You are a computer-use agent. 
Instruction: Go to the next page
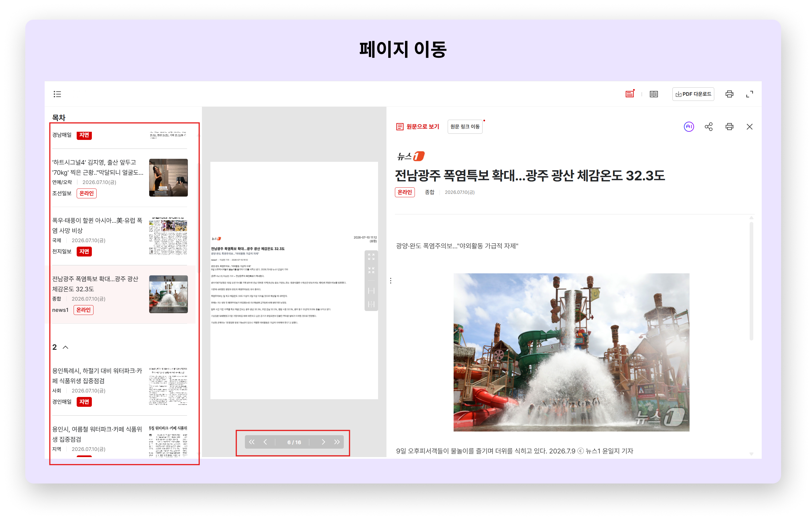pos(323,442)
